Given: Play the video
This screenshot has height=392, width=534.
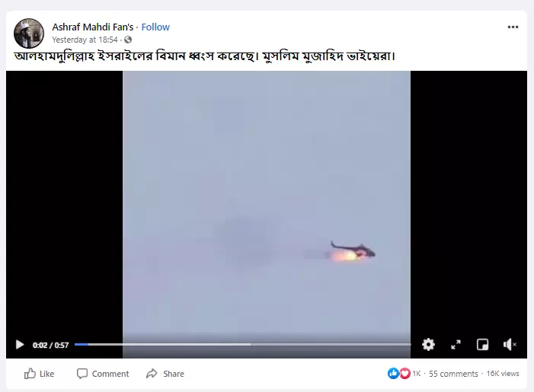Looking at the screenshot, I should pos(20,345).
